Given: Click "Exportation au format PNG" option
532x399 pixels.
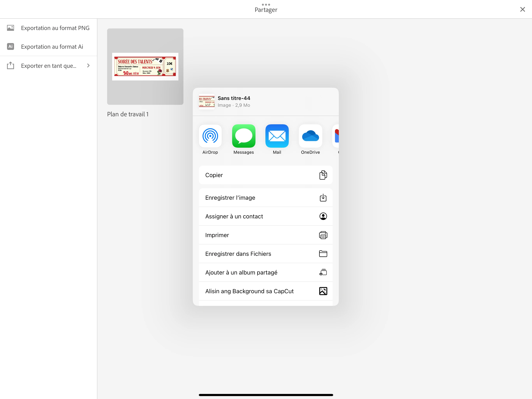Looking at the screenshot, I should click(55, 28).
